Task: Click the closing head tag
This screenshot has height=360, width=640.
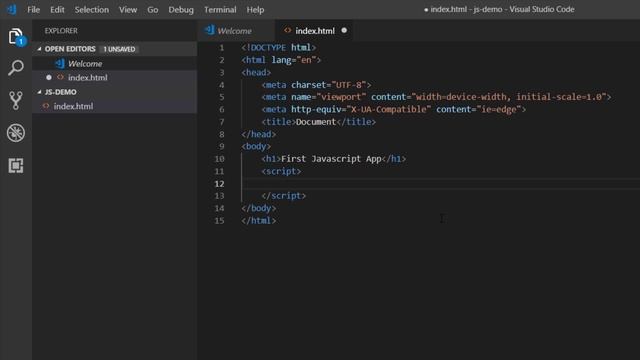Action: tap(259, 134)
